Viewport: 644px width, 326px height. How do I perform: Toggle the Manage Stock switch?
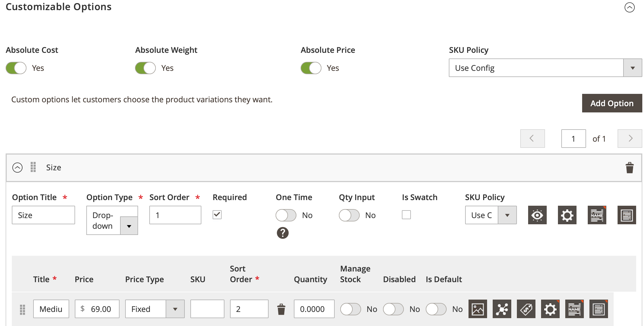pyautogui.click(x=351, y=309)
